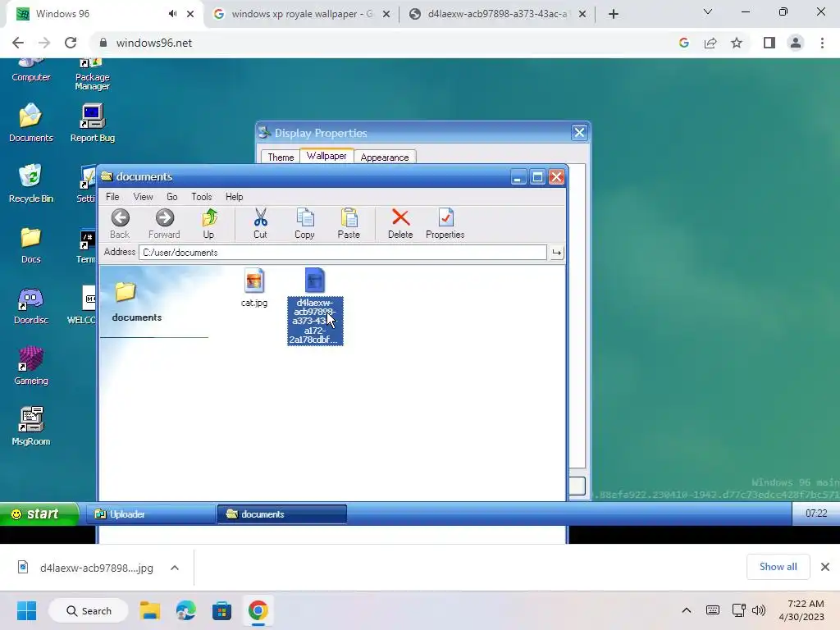The height and width of the screenshot is (630, 840).
Task: Click Show all downloads
Action: (778, 567)
